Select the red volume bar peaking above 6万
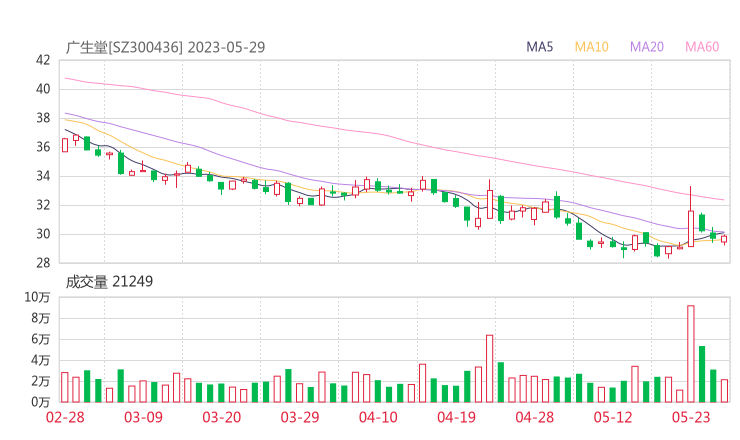Viewport: 740px width, 440px height. (x=489, y=369)
